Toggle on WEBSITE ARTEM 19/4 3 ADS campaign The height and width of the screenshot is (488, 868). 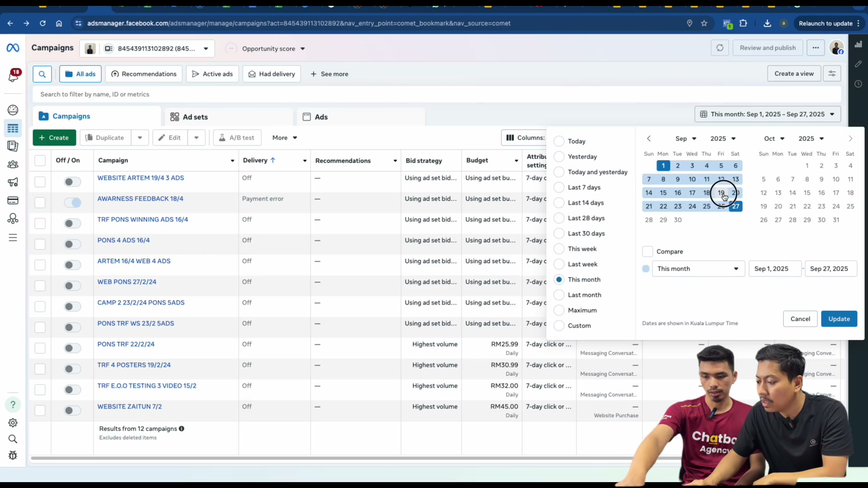(72, 182)
